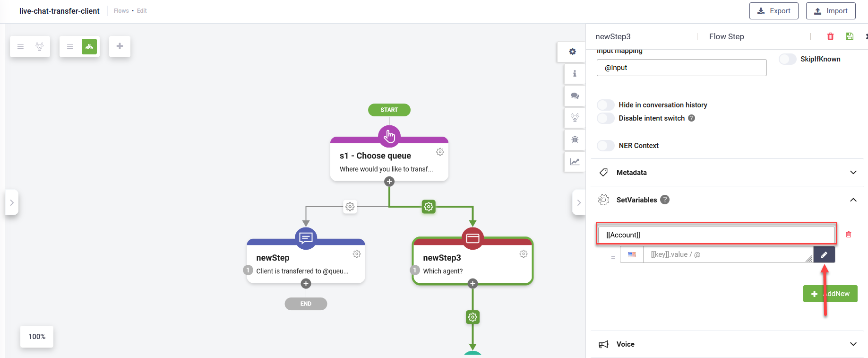Click the red delete step trash icon
Screen dimensions: 868x358
pyautogui.click(x=830, y=36)
